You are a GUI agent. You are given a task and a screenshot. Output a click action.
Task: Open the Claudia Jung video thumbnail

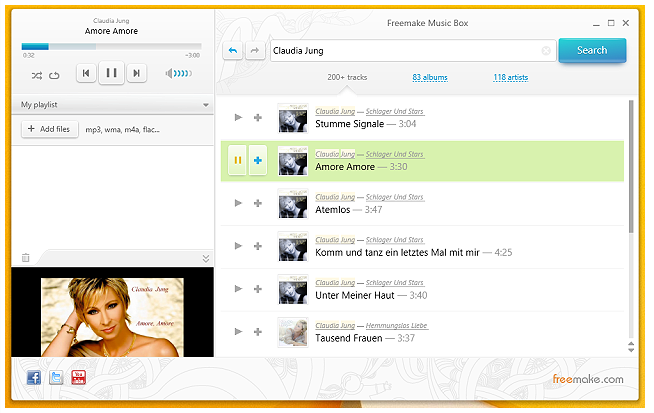(x=112, y=317)
